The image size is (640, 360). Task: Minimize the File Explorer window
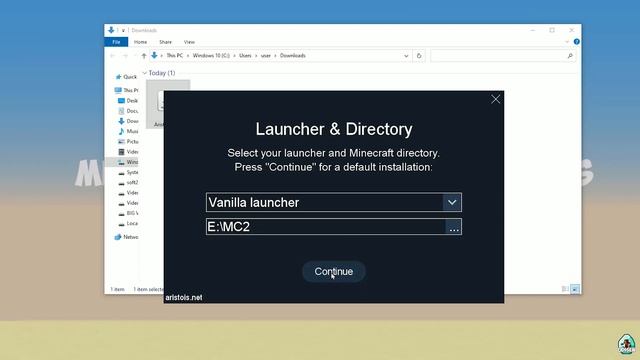(533, 30)
